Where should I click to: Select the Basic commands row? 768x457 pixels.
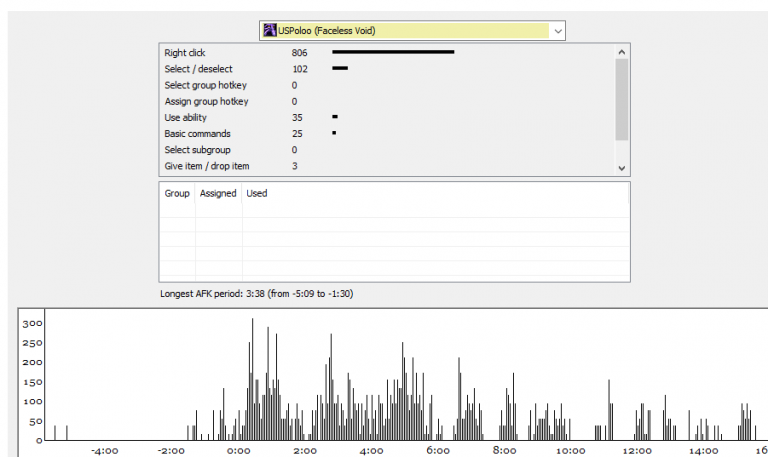point(387,133)
